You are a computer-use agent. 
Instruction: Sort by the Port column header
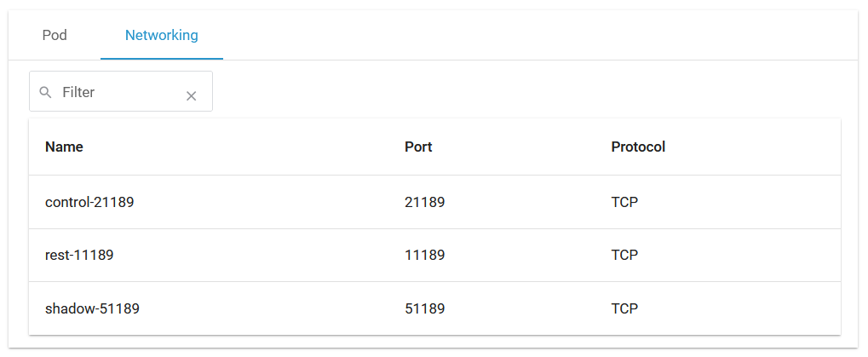point(418,147)
